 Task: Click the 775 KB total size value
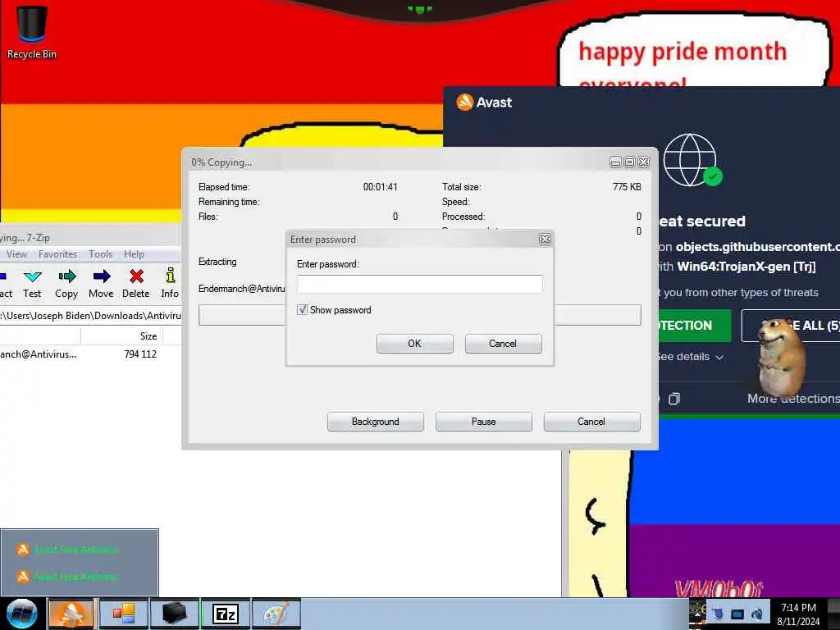[x=627, y=187]
